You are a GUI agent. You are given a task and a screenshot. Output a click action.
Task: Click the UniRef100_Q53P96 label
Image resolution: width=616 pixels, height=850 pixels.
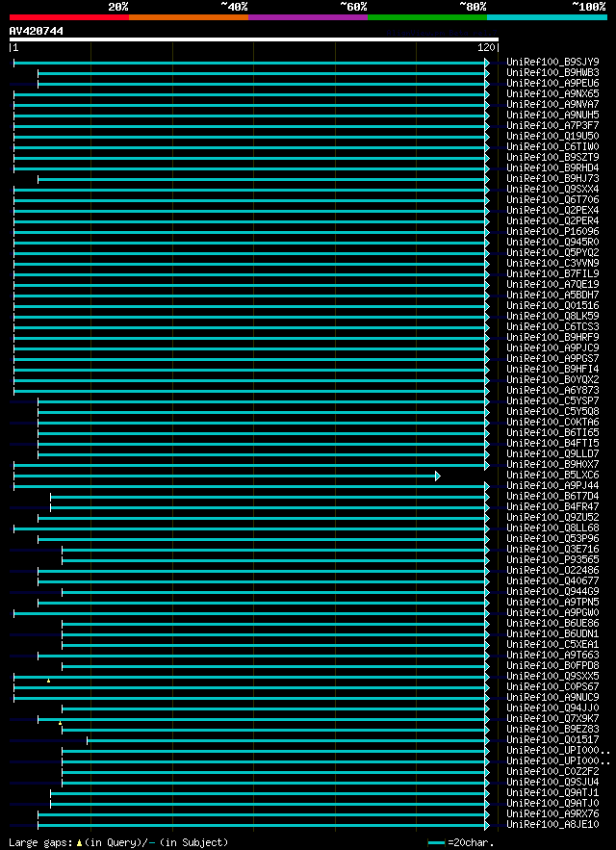click(553, 539)
